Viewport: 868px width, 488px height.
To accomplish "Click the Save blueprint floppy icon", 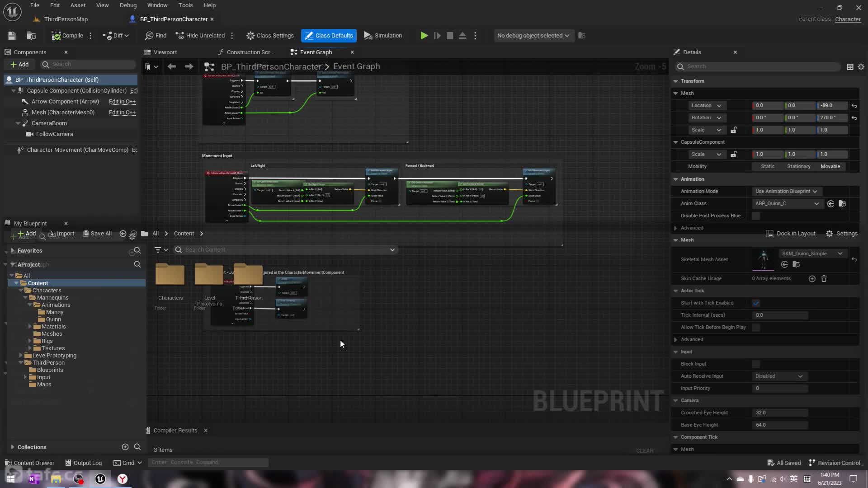I will tap(12, 36).
